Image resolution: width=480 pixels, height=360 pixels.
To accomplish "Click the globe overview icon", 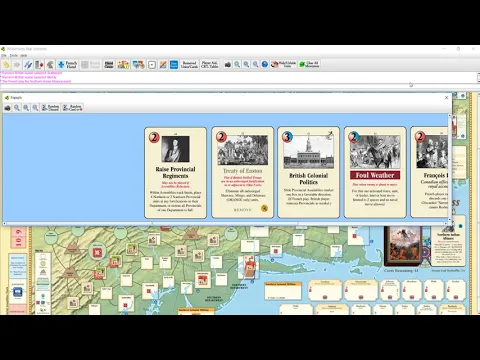I will tap(265, 64).
